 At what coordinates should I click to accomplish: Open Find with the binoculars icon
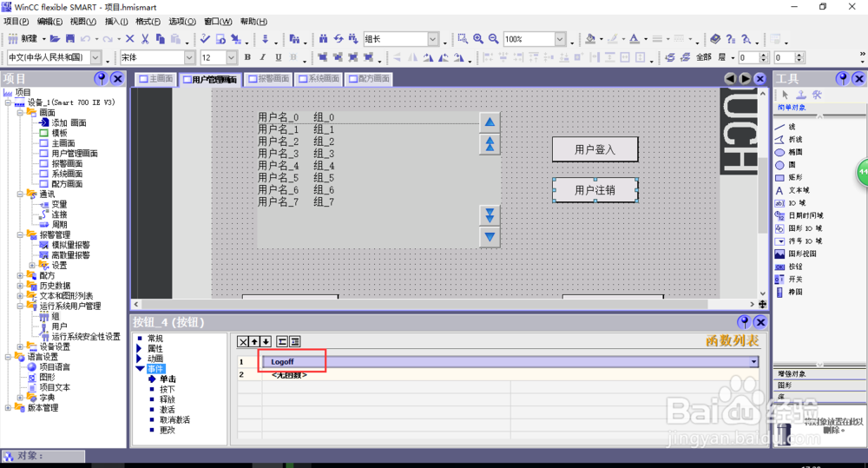click(x=323, y=39)
